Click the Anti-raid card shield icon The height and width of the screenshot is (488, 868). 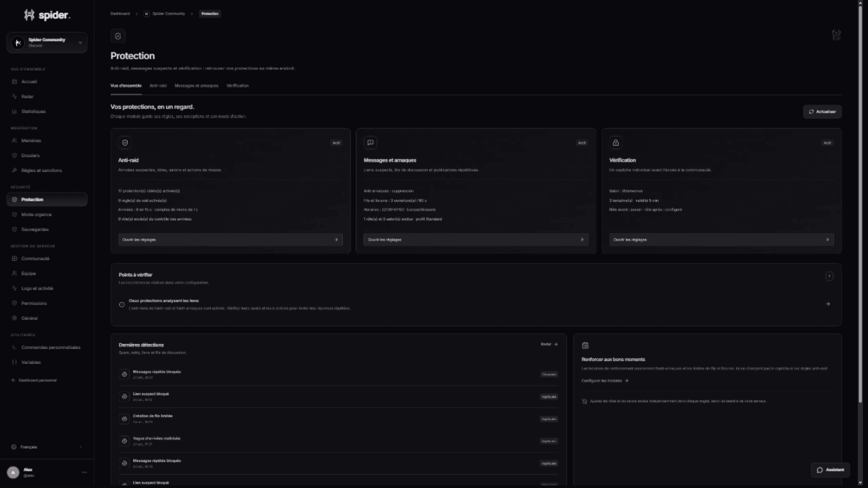coord(125,143)
